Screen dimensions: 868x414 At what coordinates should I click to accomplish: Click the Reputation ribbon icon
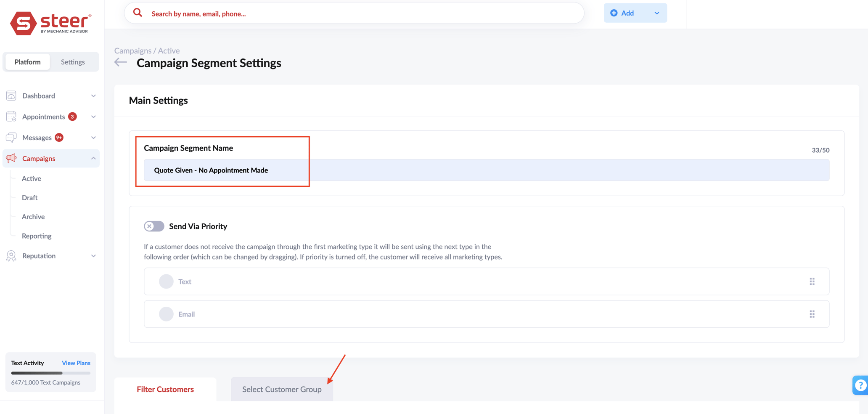coord(11,255)
